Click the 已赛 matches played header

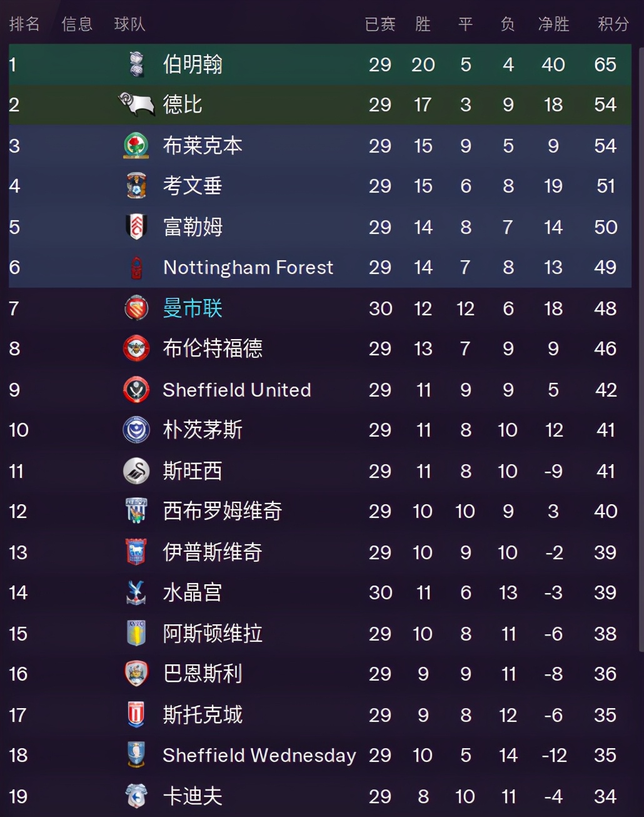[x=380, y=24]
